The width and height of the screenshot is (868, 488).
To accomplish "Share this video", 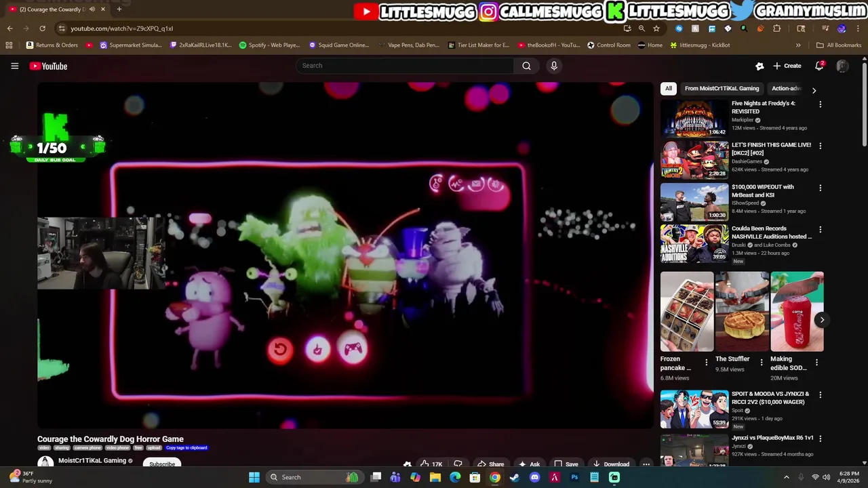I will [x=490, y=464].
